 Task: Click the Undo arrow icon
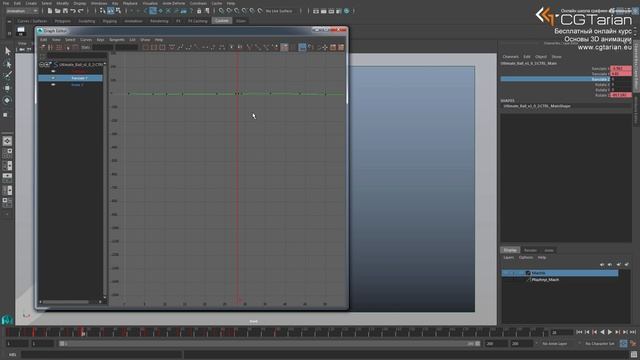point(73,11)
